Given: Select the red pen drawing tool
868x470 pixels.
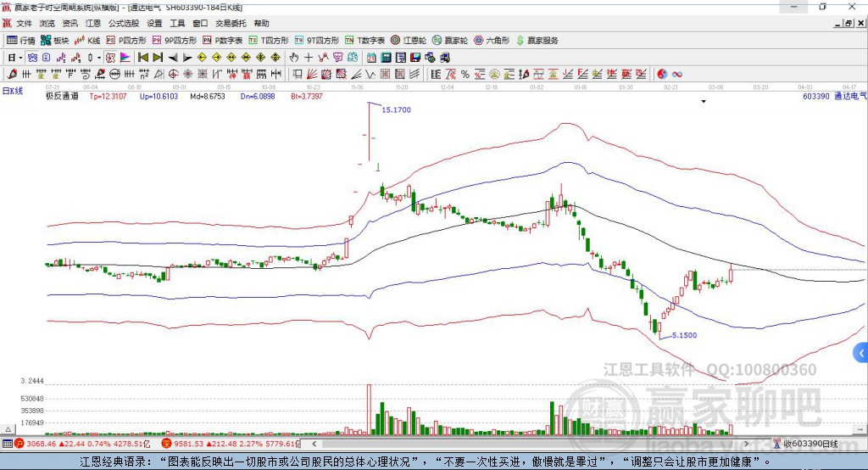Looking at the screenshot, I should click(x=12, y=75).
